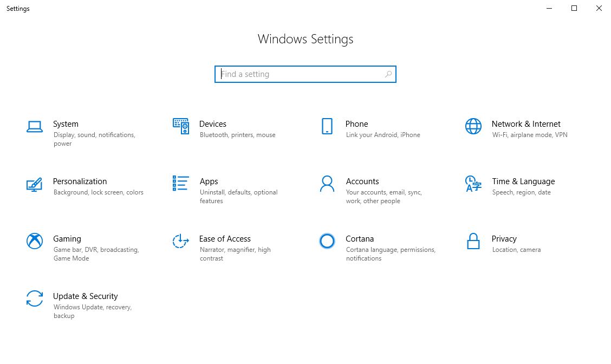Click 'Speech, region, date' description
611x364 pixels.
(522, 192)
